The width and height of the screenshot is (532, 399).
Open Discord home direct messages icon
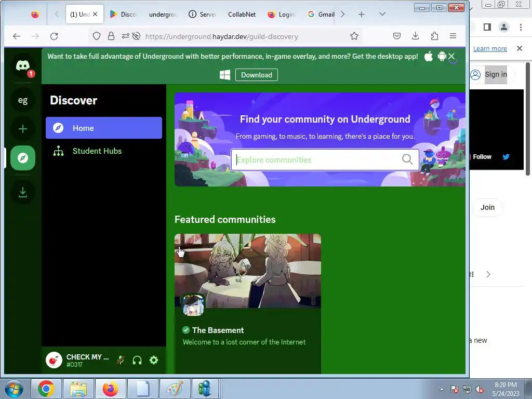(23, 66)
